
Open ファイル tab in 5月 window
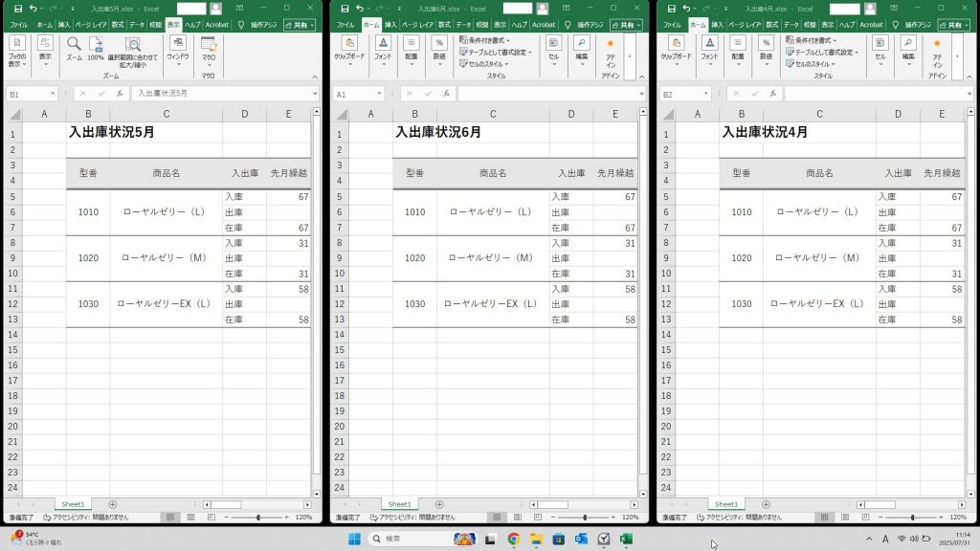(19, 25)
